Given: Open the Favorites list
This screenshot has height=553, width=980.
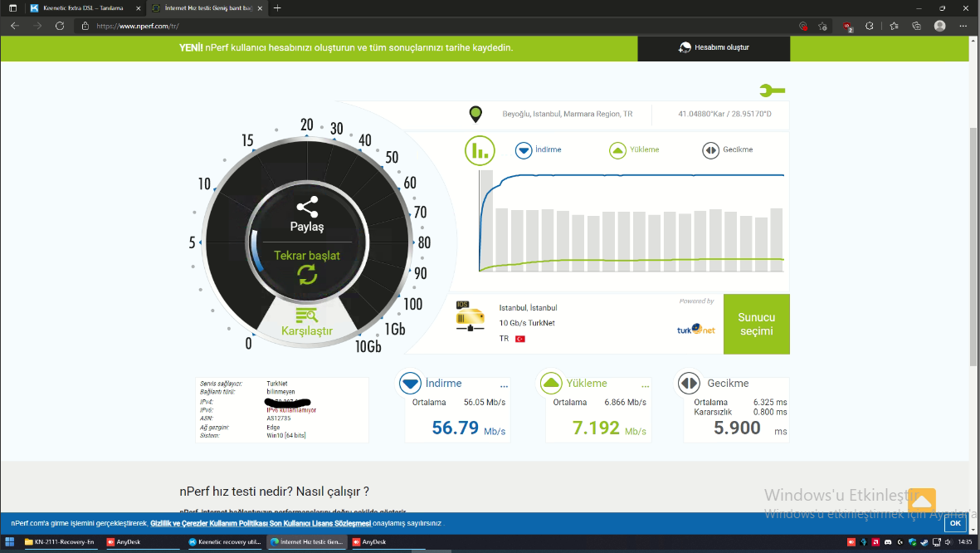Looking at the screenshot, I should (x=895, y=26).
